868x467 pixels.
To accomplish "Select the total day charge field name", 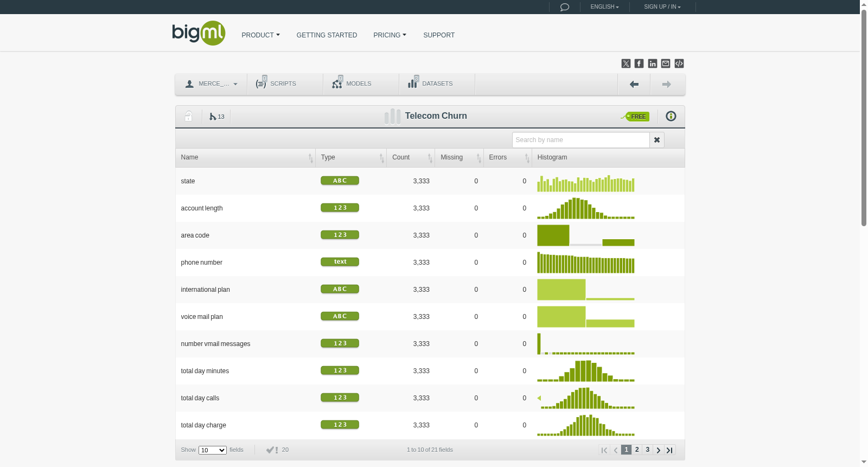I will point(203,425).
